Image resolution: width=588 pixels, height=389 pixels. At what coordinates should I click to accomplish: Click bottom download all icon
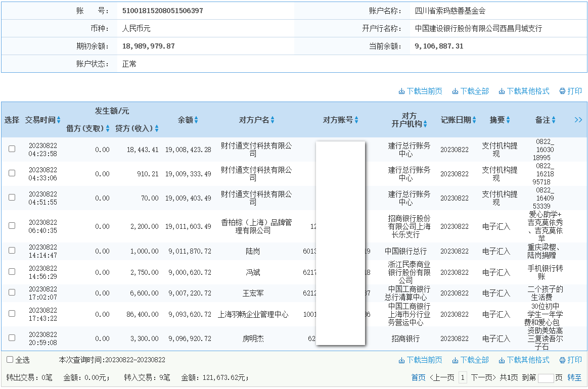point(455,360)
